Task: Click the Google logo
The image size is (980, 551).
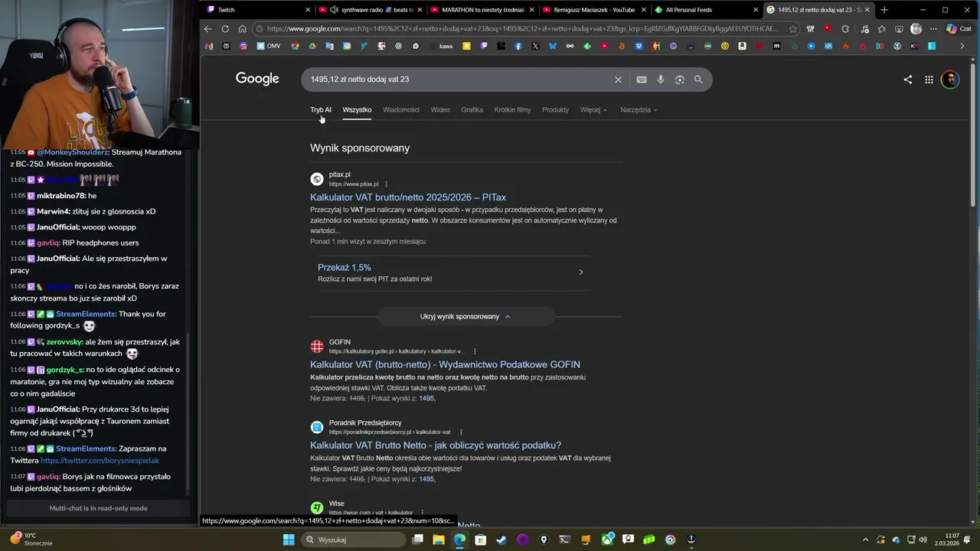Action: tap(257, 79)
